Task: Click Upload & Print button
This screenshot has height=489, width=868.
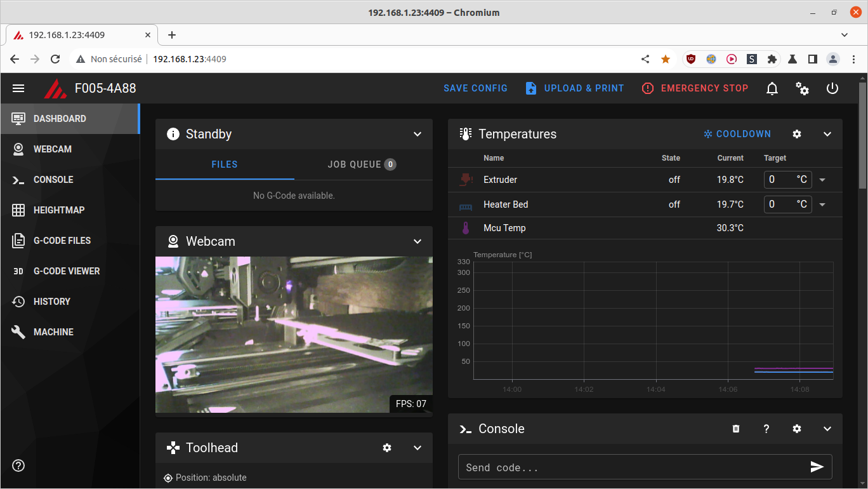Action: point(575,88)
